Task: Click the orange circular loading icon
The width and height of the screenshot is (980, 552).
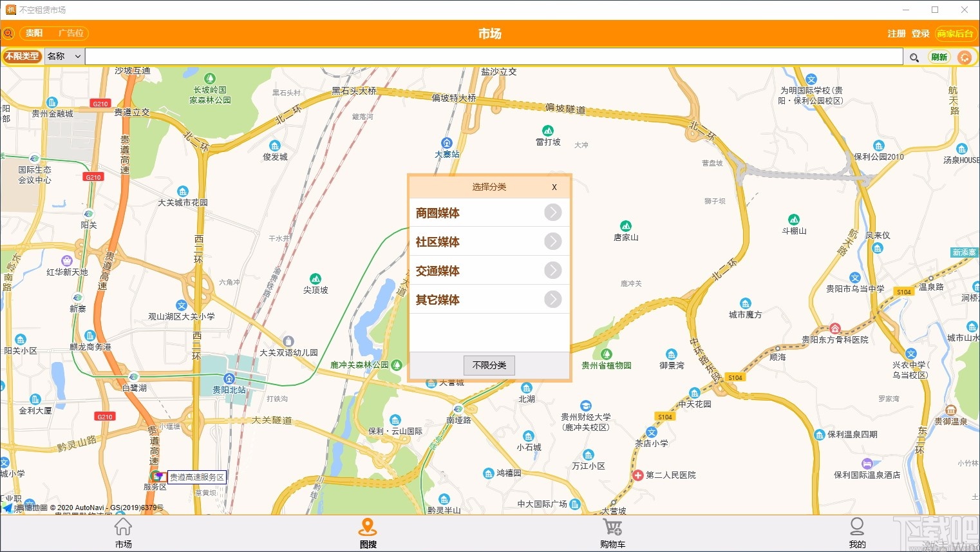Action: pos(964,57)
